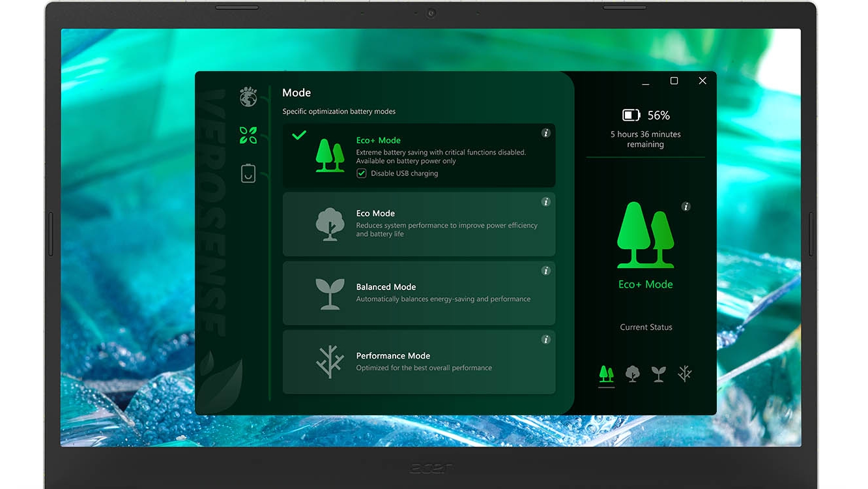Click 'Specific optimization battery modes' text
This screenshot has width=868, height=489.
tap(339, 111)
